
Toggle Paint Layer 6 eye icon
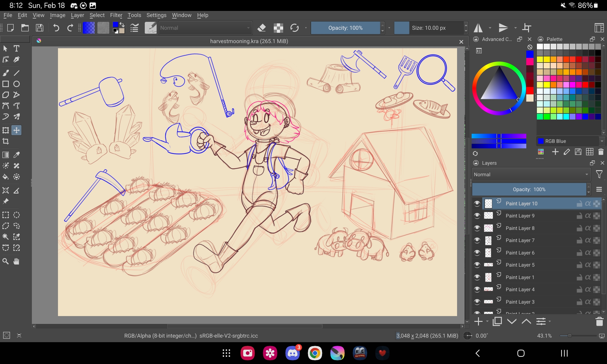tap(477, 253)
